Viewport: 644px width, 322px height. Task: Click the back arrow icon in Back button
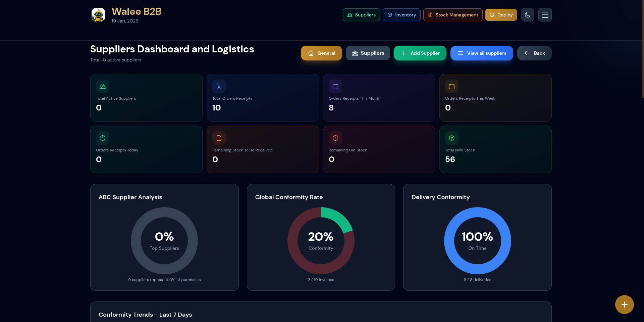tap(527, 53)
